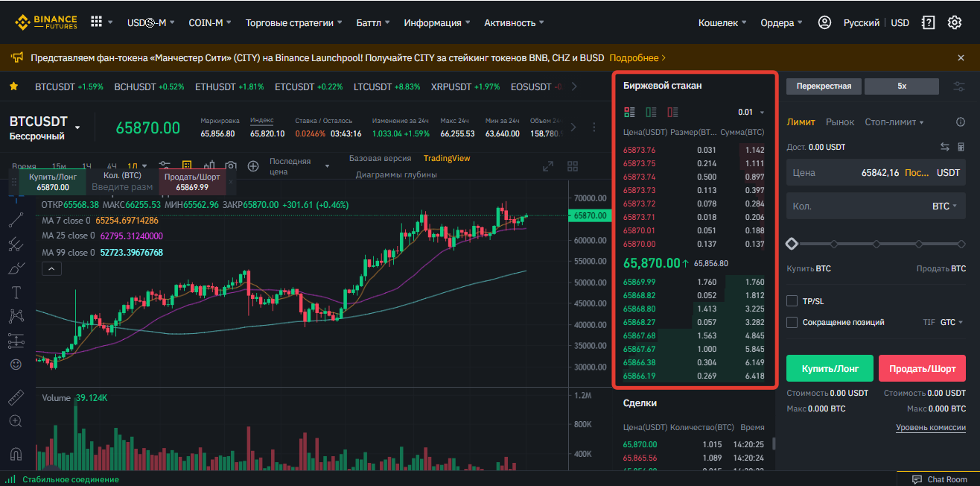Switch to the Рынок order tab

pos(840,122)
